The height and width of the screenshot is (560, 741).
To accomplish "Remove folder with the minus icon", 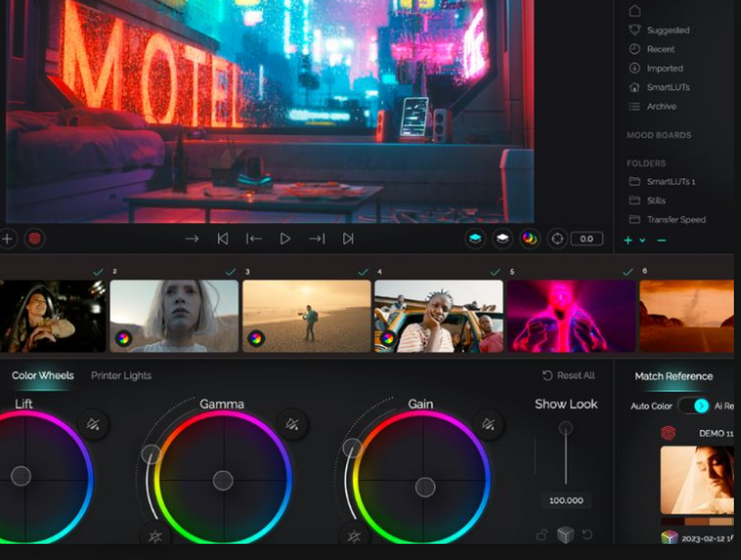I will tap(662, 241).
